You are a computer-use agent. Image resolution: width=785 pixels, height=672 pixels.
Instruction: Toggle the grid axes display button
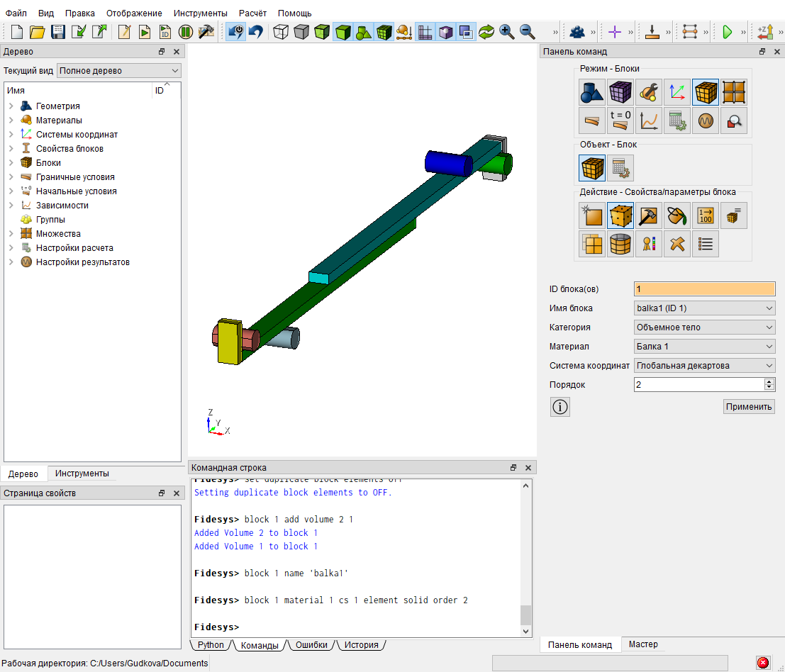425,32
